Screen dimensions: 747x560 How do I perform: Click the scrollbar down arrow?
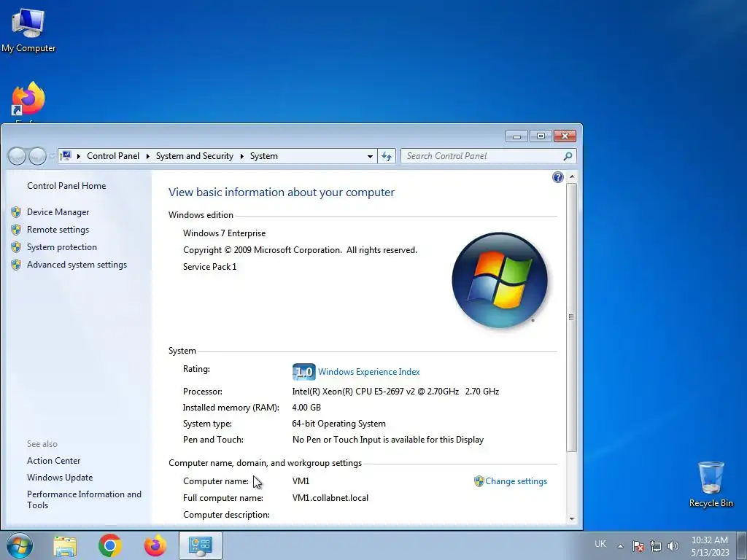click(x=572, y=519)
